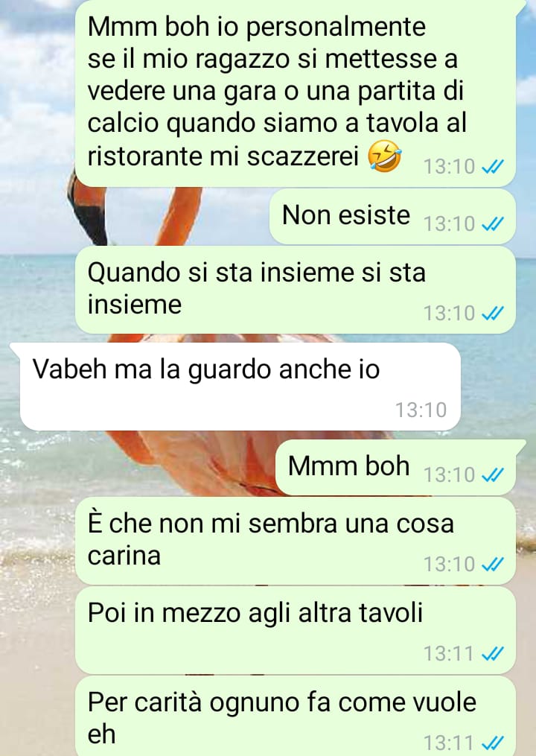Click the 13:10 timestamp on the received message

click(421, 410)
